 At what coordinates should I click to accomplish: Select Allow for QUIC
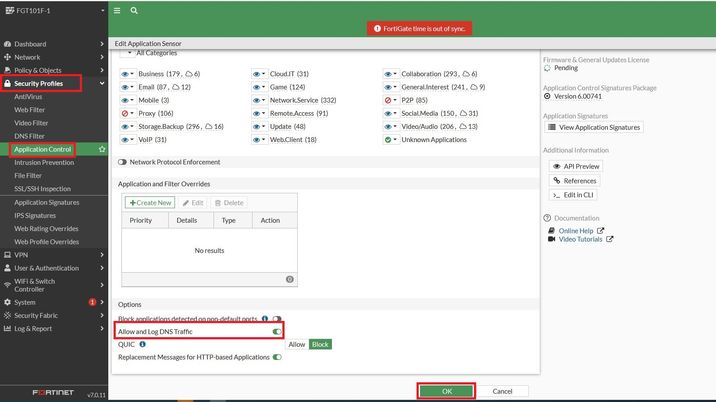click(x=297, y=344)
